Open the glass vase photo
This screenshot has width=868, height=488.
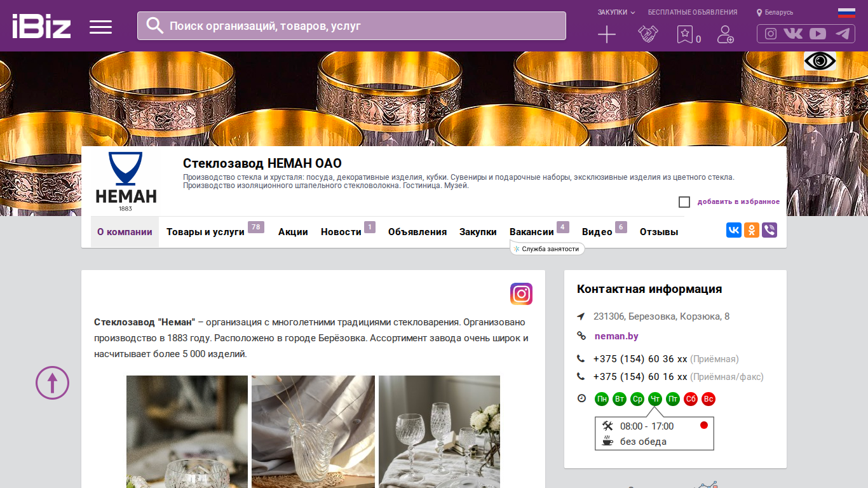(313, 431)
